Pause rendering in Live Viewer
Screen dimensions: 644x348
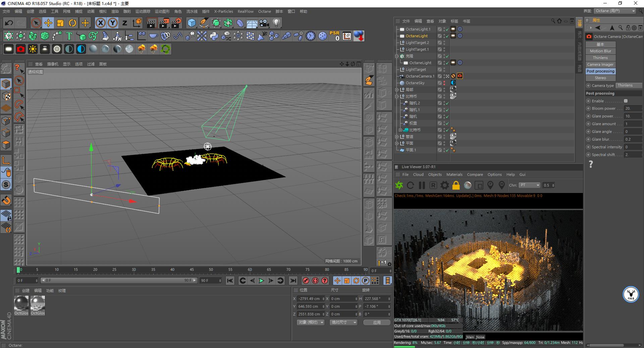[422, 185]
